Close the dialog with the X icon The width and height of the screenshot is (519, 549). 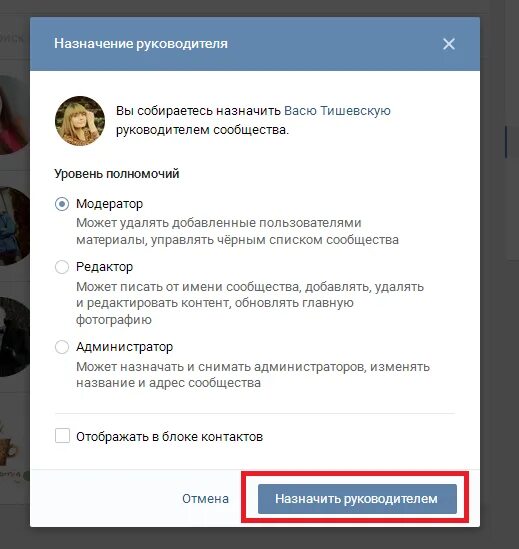tap(449, 44)
